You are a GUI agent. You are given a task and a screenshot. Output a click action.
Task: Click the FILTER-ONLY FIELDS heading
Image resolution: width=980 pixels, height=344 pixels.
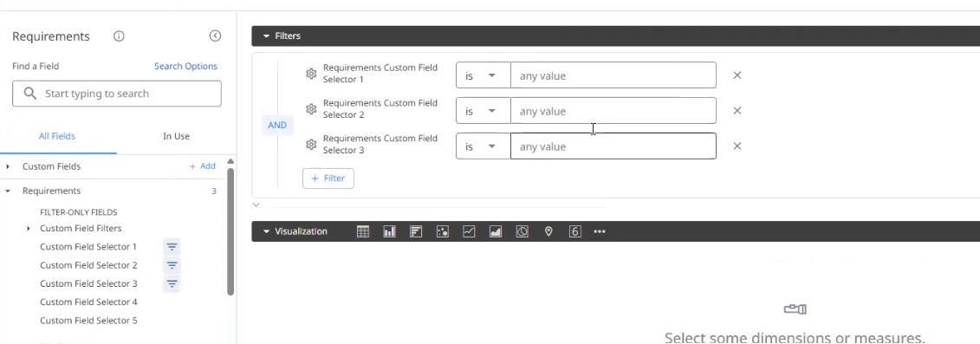79,212
